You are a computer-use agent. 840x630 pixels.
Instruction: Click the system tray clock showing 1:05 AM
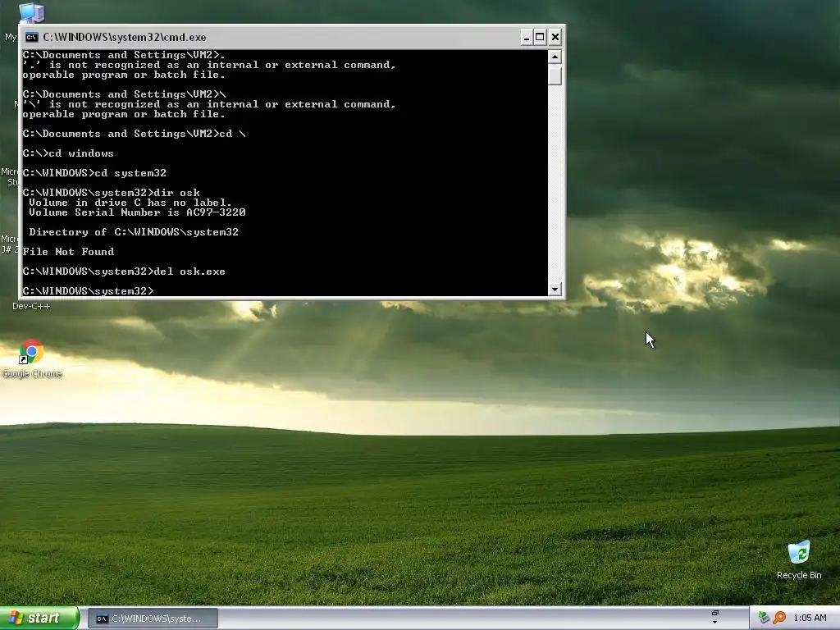[x=810, y=618]
